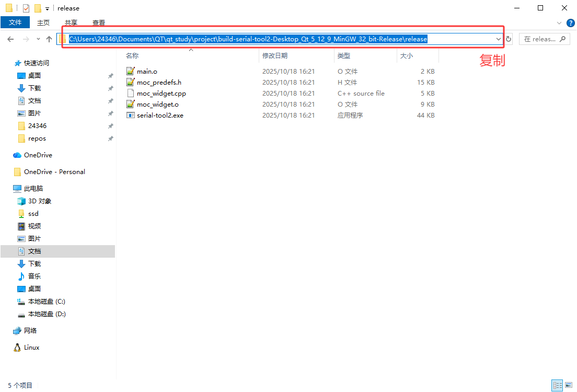Switch to the 主页 ribbon tab
Image resolution: width=577 pixels, height=392 pixels.
[x=43, y=22]
